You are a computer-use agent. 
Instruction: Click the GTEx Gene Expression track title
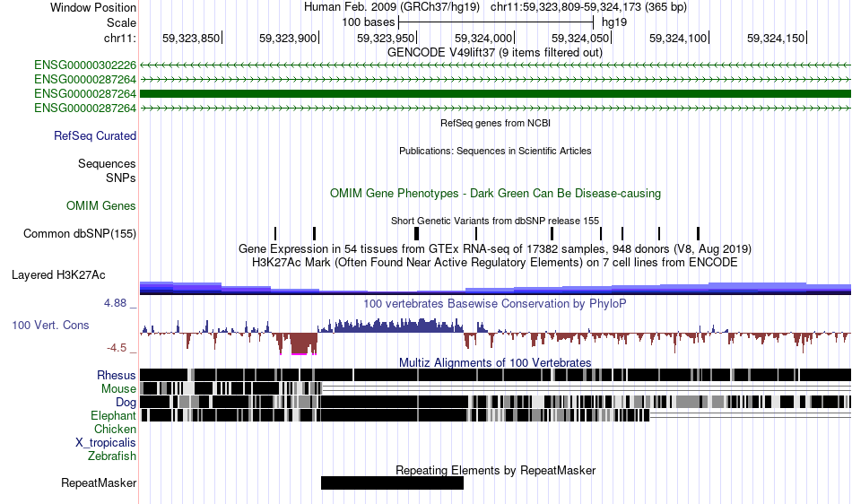coord(495,248)
